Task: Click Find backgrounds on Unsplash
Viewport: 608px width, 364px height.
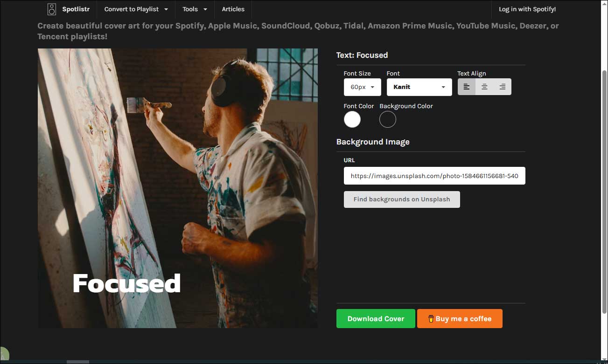Action: click(402, 199)
